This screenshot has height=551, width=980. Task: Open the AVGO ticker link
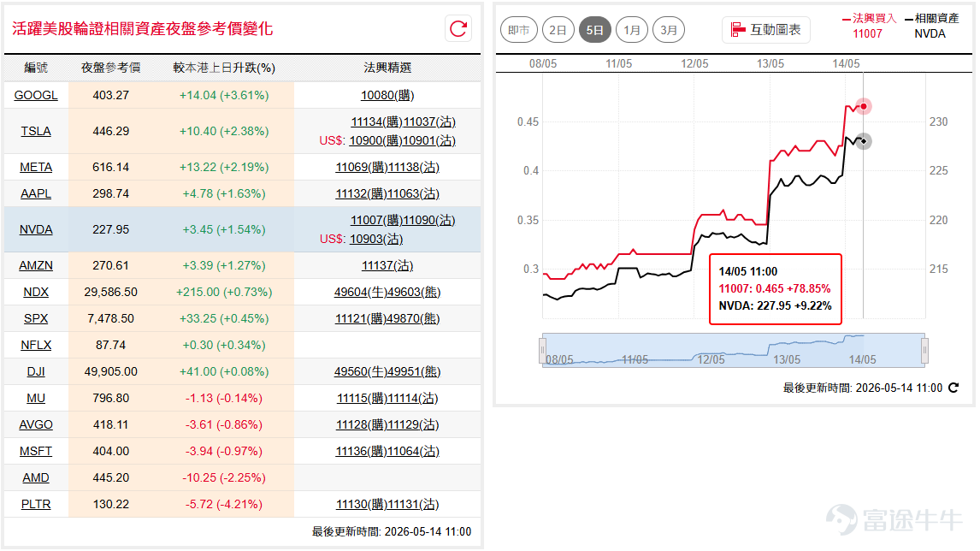click(36, 424)
